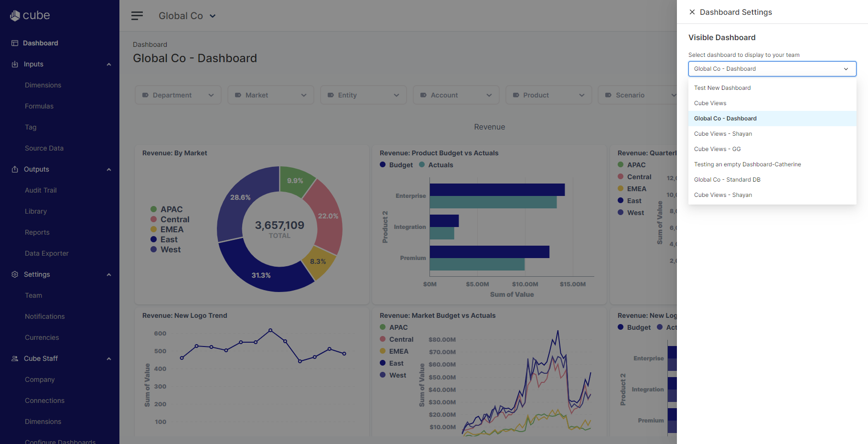The width and height of the screenshot is (868, 444).
Task: Open the Notifications settings page
Action: (45, 316)
